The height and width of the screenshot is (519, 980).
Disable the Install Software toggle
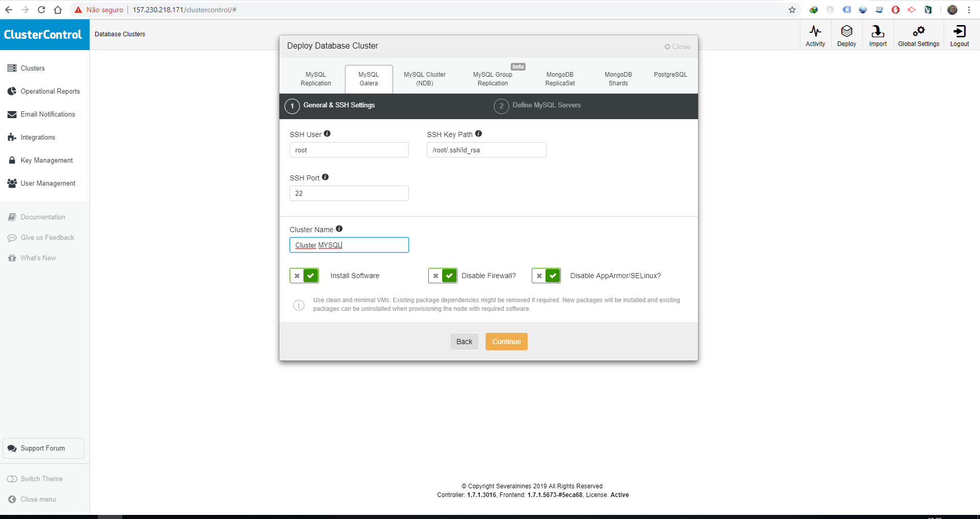(x=298, y=276)
